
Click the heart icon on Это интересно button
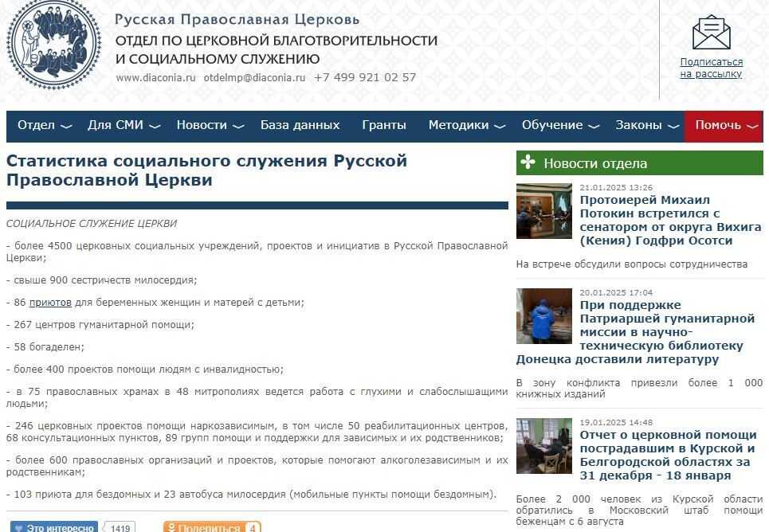point(19,528)
